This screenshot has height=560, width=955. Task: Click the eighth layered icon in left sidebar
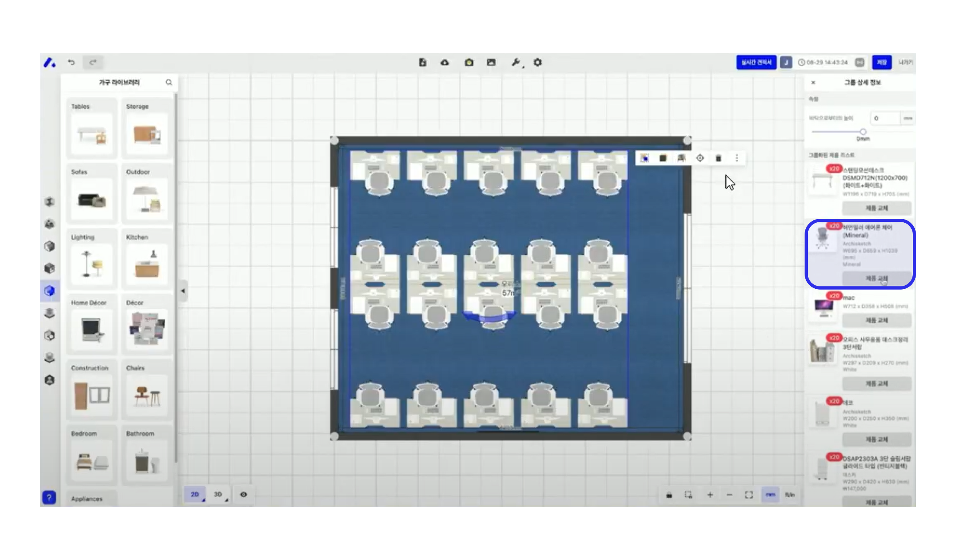pyautogui.click(x=49, y=358)
